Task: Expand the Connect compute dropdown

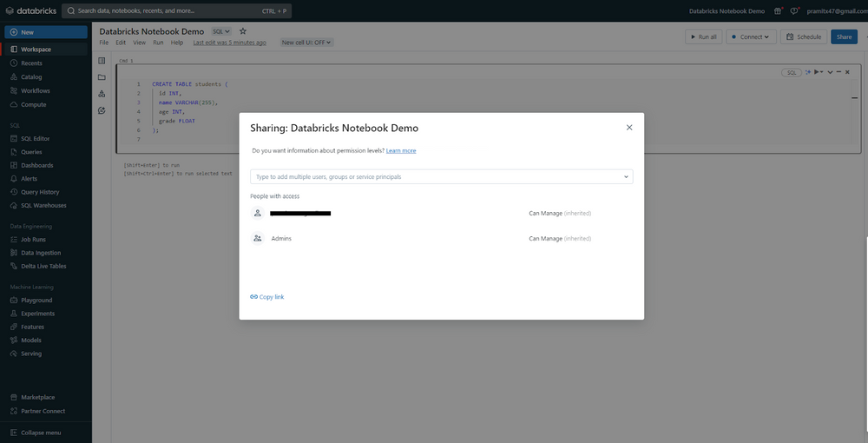Action: point(751,36)
